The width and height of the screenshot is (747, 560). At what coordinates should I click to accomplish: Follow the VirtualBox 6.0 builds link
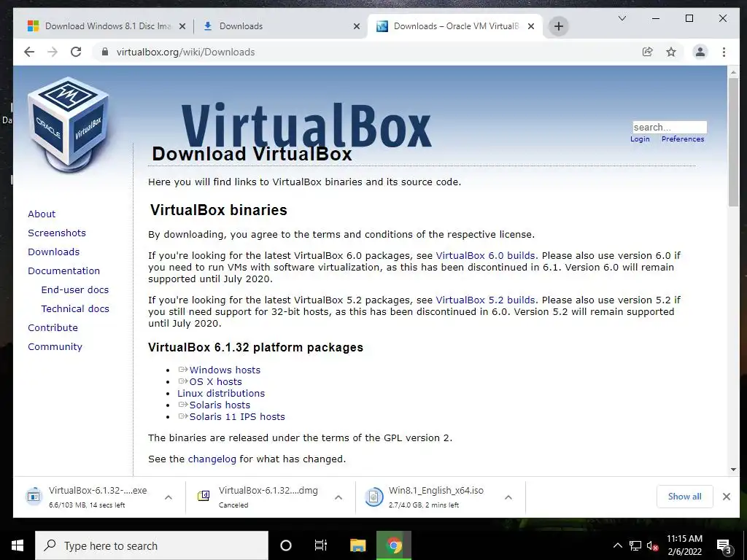coord(485,255)
